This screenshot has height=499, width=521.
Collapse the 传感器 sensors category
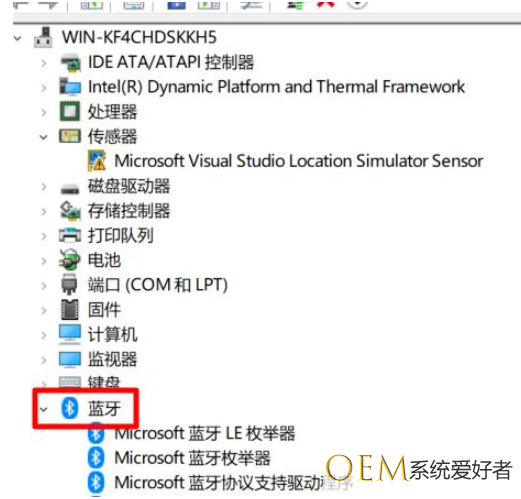click(x=44, y=137)
